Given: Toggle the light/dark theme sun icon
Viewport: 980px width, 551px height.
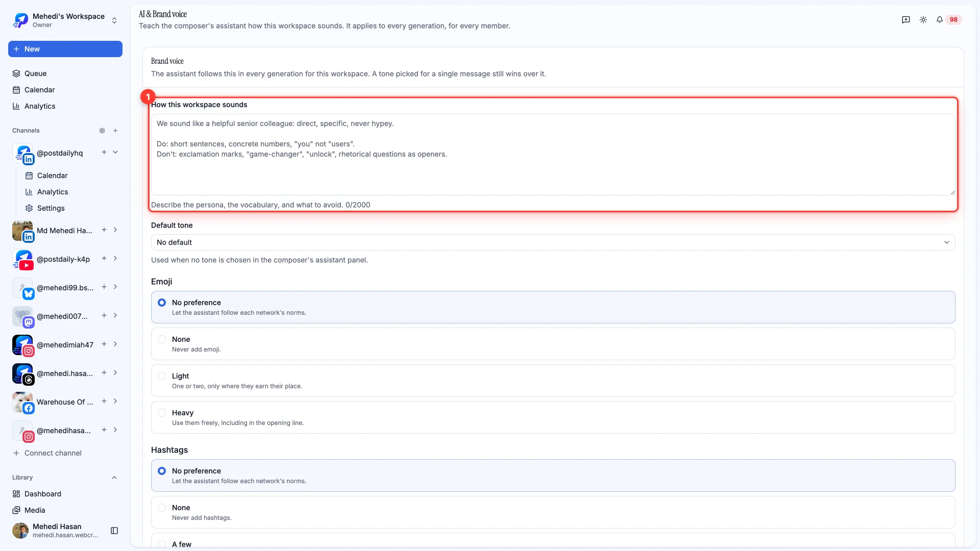Looking at the screenshot, I should (x=923, y=19).
